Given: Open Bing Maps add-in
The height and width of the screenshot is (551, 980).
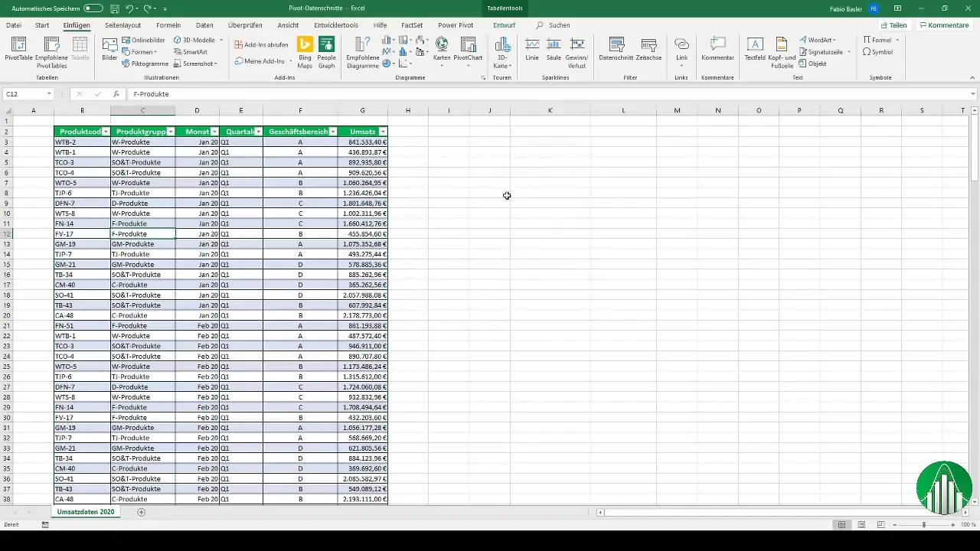Looking at the screenshot, I should tap(305, 51).
